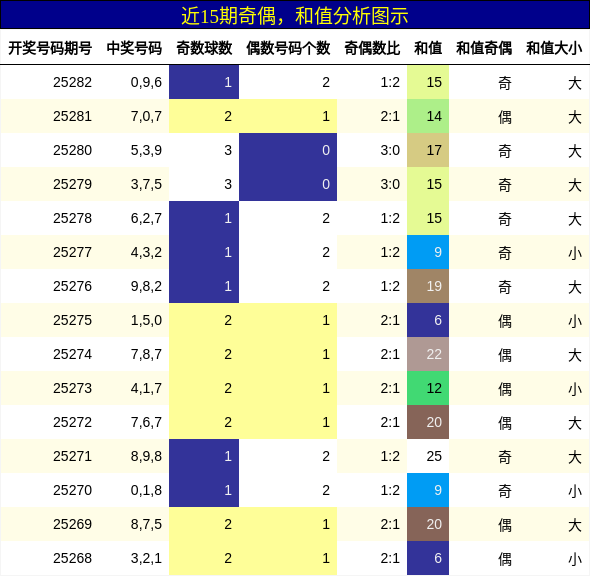Select issue number 25275
The image size is (590, 576).
pyautogui.click(x=72, y=320)
